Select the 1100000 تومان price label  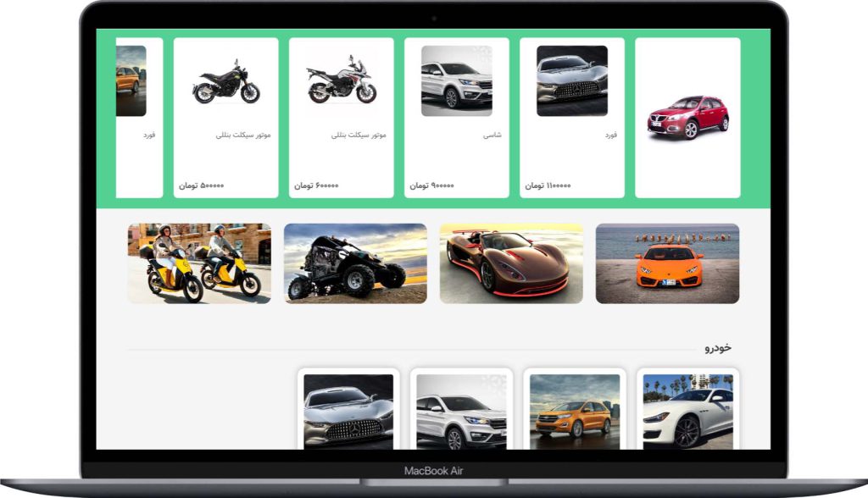(x=548, y=185)
